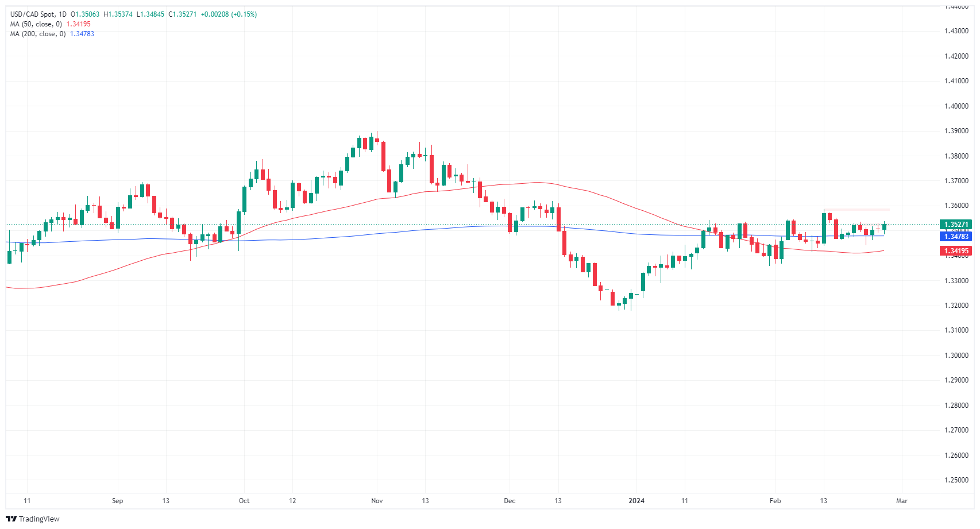This screenshot has width=980, height=529.
Task: Click the blue 1.34783 MA price tag
Action: pyautogui.click(x=956, y=237)
